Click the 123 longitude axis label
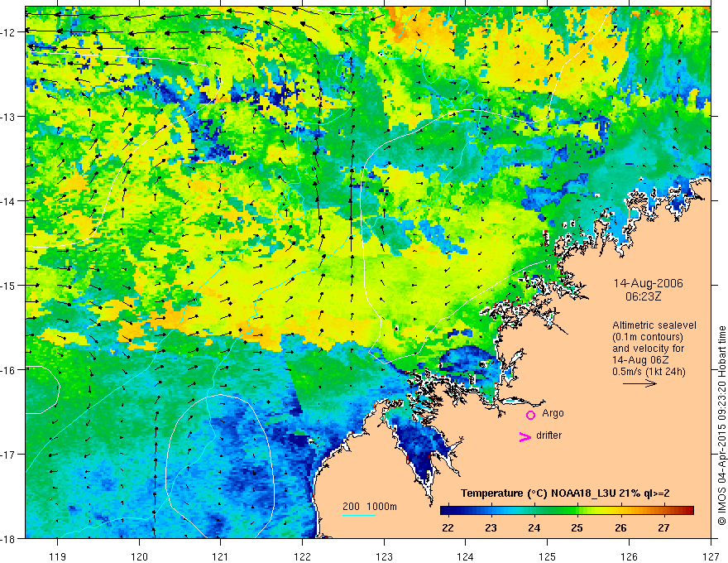Screen dimensions: 728x563 (x=384, y=556)
